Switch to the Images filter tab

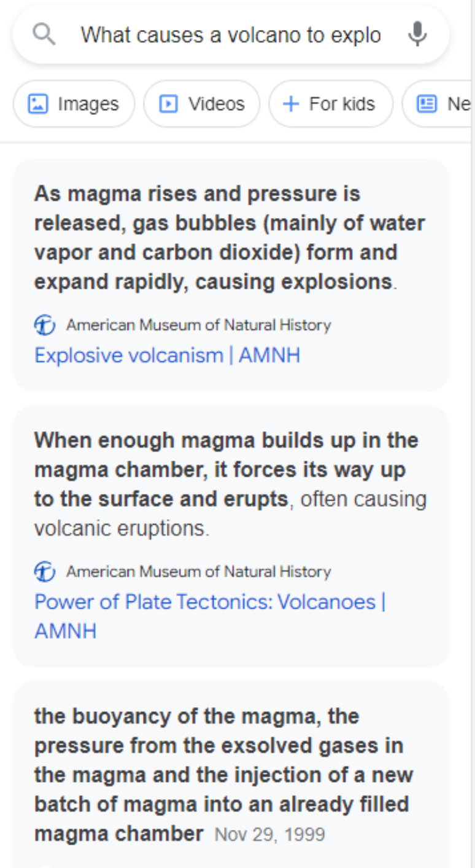coord(74,104)
